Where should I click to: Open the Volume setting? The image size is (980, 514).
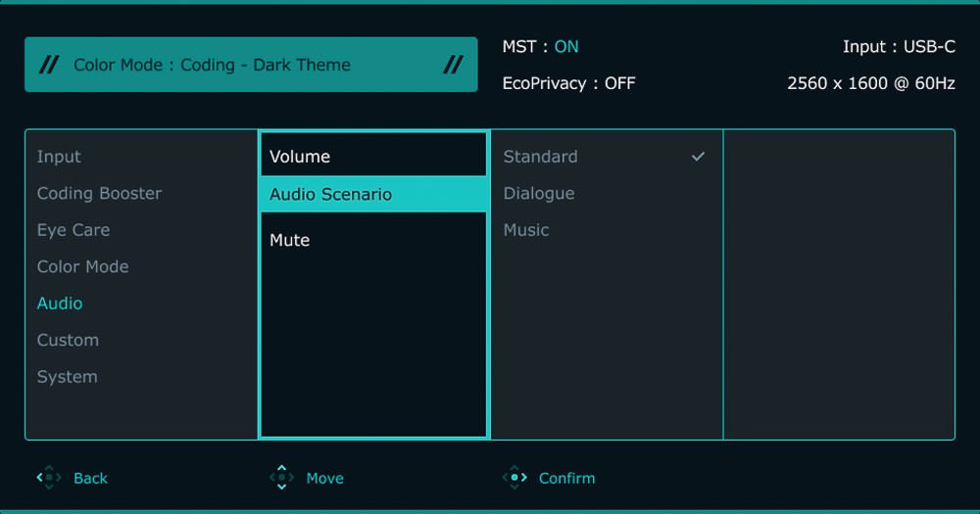300,157
